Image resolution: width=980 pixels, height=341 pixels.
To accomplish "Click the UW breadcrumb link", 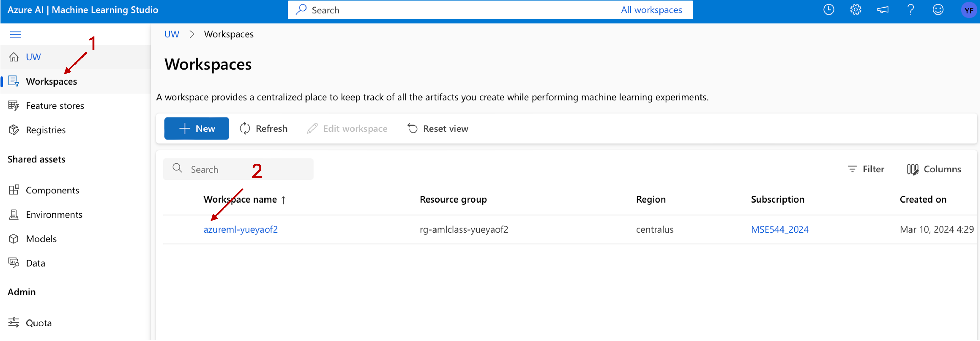I will click(172, 34).
